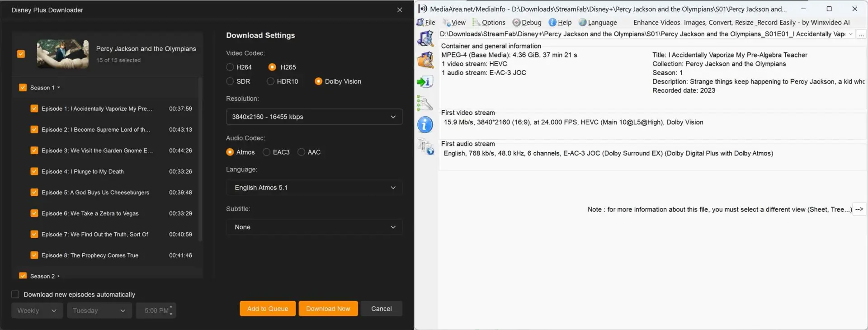Uncheck Episode 2: I Become Supreme Lord checkbox
The height and width of the screenshot is (330, 868).
(34, 129)
